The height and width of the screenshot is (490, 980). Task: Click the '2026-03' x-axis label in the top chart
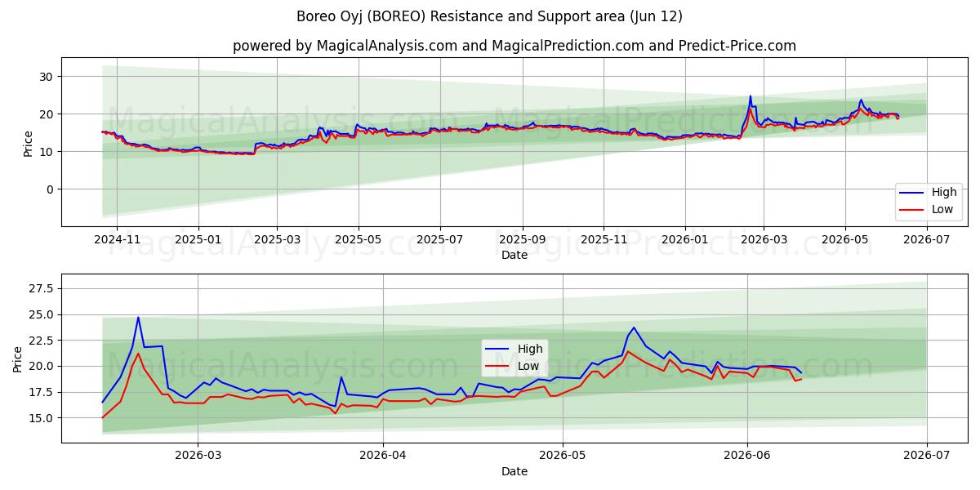[764, 239]
